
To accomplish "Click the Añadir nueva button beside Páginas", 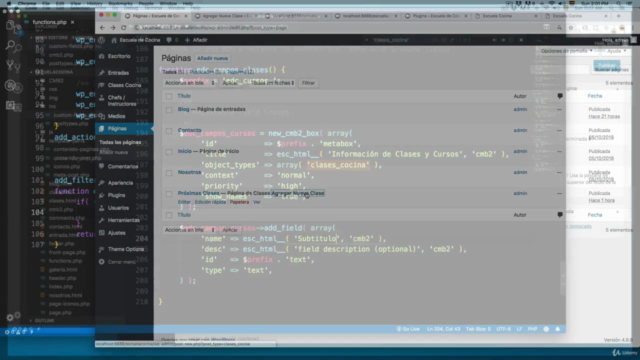I will click(x=213, y=58).
